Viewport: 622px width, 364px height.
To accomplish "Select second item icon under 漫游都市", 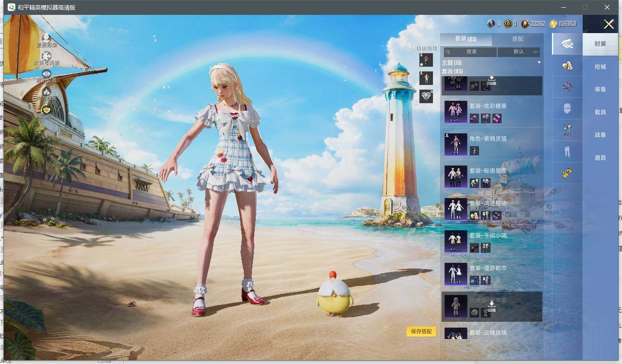I will [x=486, y=280].
